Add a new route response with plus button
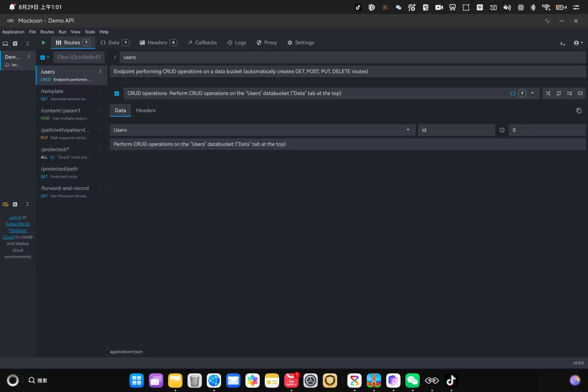Viewport: 588px width, 392px height. (x=117, y=93)
